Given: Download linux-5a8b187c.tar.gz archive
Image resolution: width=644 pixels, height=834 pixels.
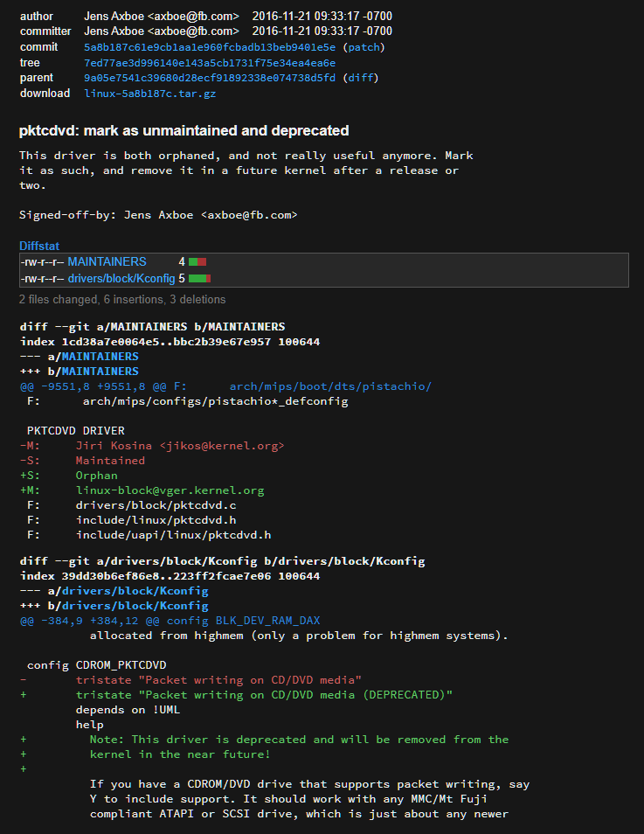Looking at the screenshot, I should (x=150, y=94).
